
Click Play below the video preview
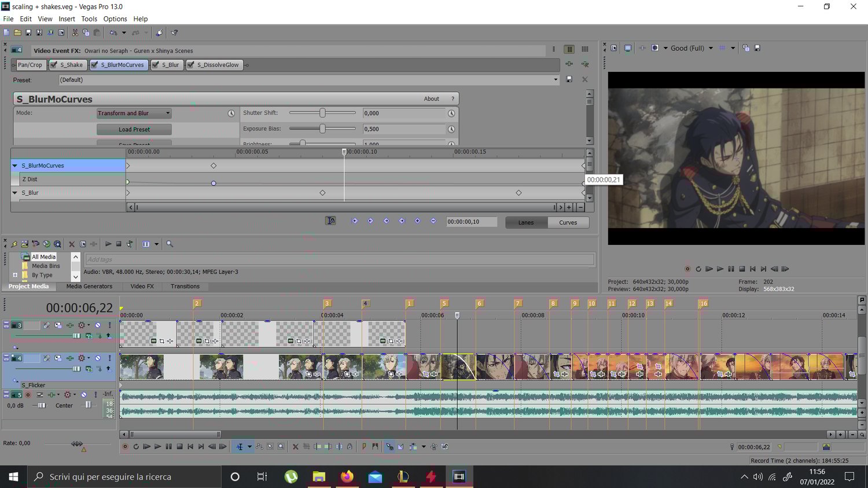(720, 269)
